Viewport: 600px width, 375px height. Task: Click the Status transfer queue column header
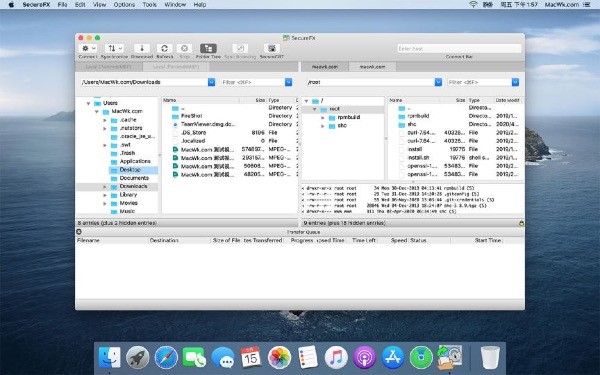(x=429, y=240)
